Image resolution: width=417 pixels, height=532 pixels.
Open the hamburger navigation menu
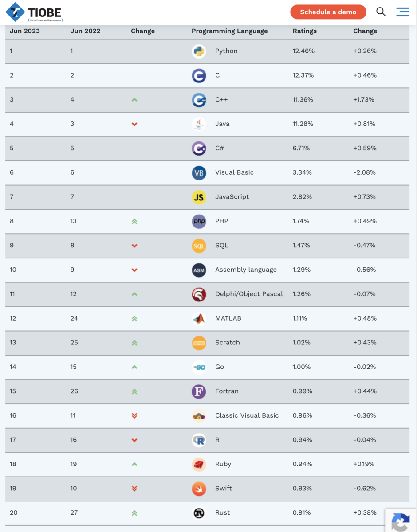click(402, 12)
